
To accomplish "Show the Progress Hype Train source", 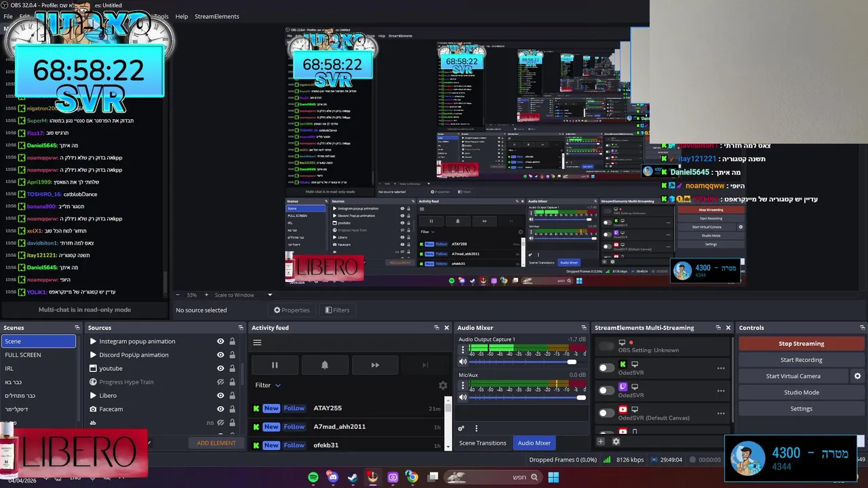I will pos(220,382).
